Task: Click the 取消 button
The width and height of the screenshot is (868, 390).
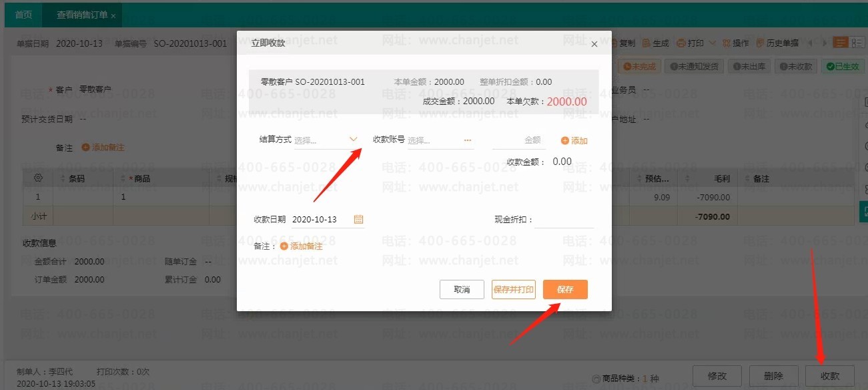Action: click(x=462, y=289)
